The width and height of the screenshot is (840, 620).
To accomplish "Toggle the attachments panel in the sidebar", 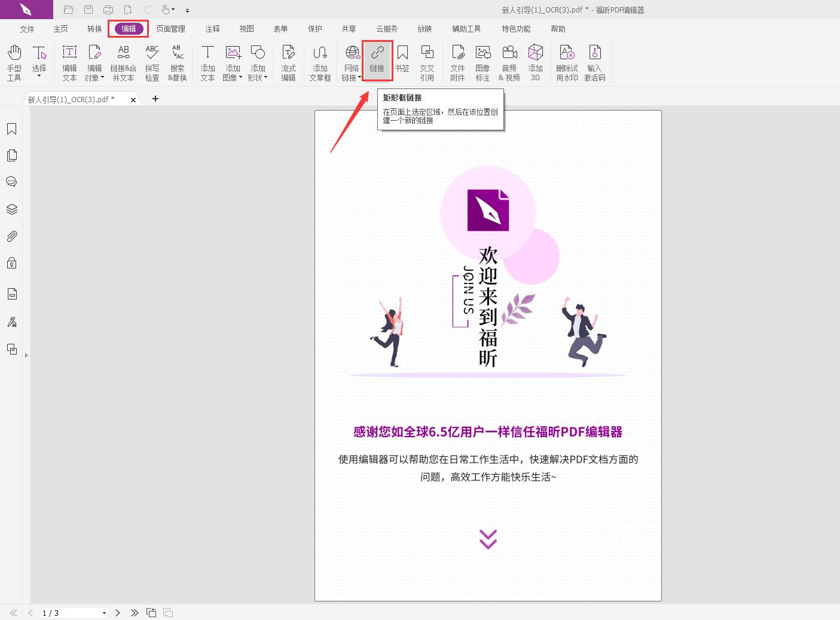I will [11, 236].
